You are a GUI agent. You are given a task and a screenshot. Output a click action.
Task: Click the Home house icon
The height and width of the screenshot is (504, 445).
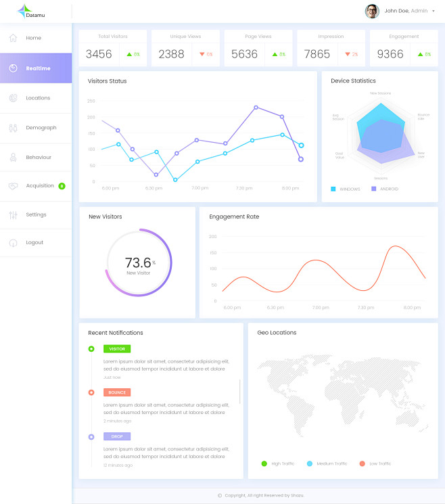(13, 38)
